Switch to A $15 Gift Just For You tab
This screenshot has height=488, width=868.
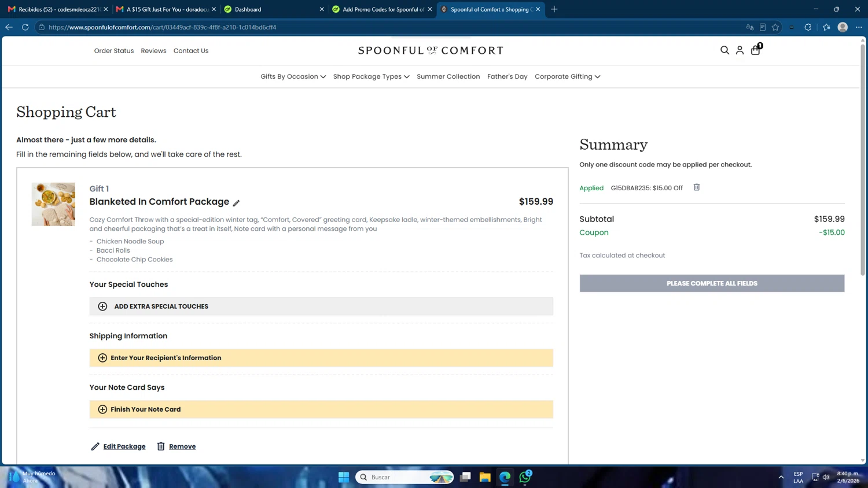(x=166, y=9)
